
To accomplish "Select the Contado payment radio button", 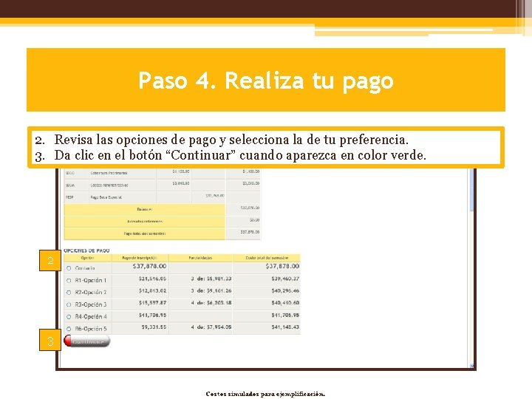I will [x=69, y=268].
